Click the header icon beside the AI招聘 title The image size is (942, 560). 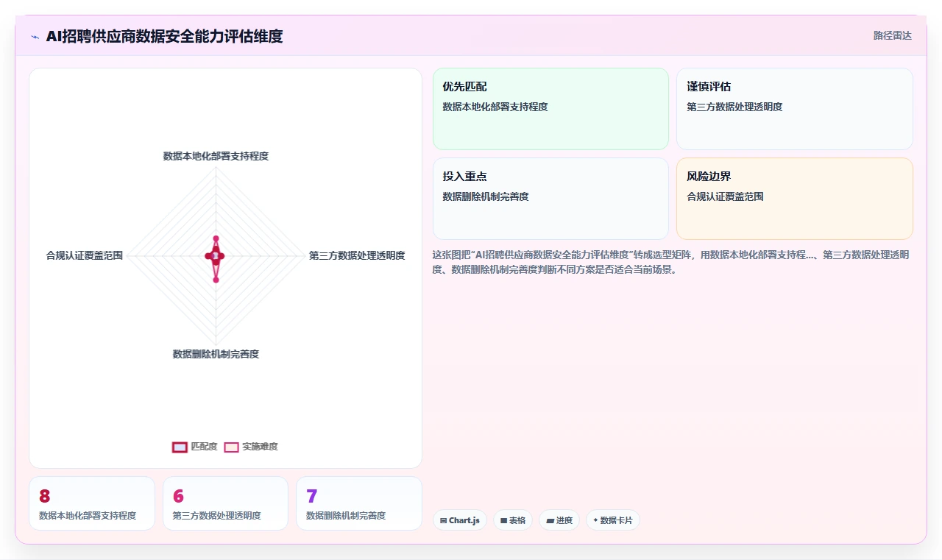[35, 37]
